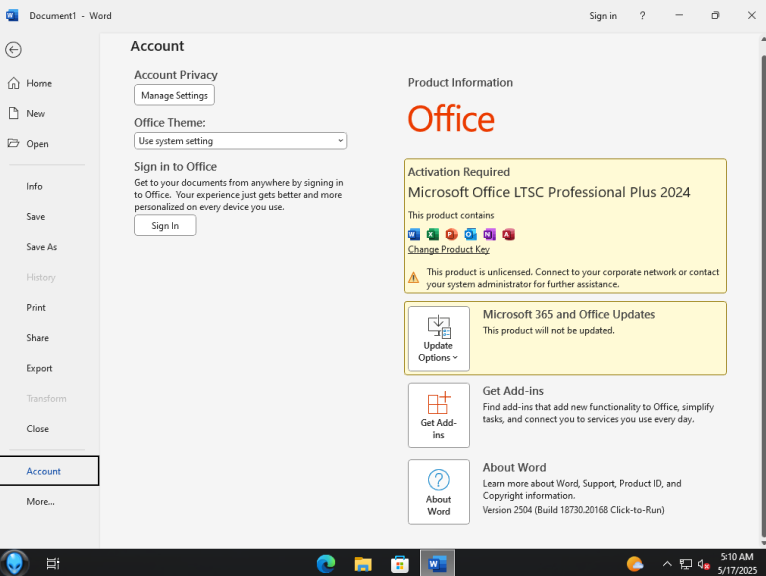Click the Open folder icon
This screenshot has width=766, height=576.
(14, 143)
